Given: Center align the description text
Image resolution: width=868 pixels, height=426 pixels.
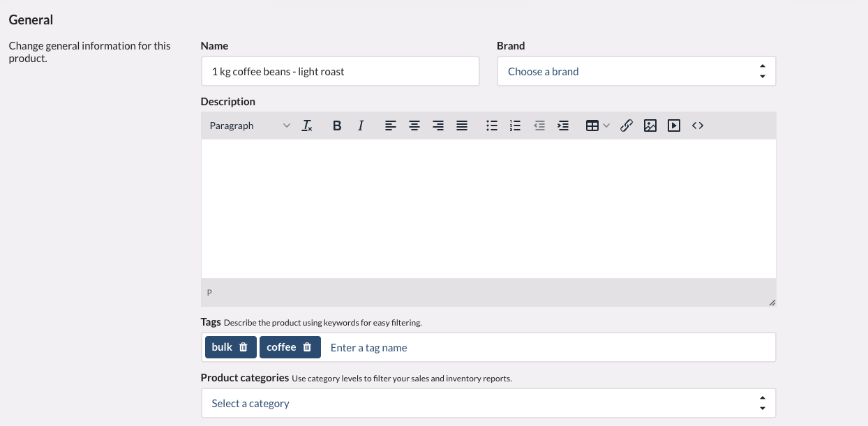Looking at the screenshot, I should tap(414, 125).
